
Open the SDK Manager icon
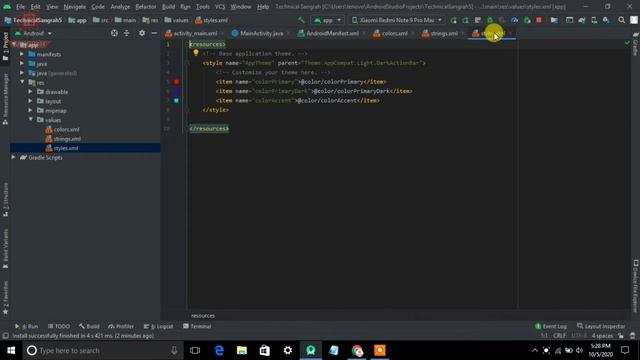(x=606, y=20)
